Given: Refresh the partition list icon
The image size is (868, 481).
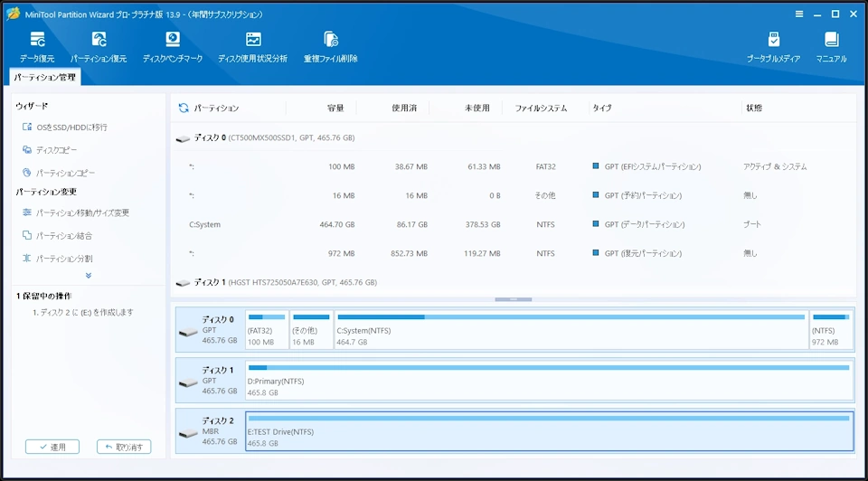Looking at the screenshot, I should (x=184, y=108).
